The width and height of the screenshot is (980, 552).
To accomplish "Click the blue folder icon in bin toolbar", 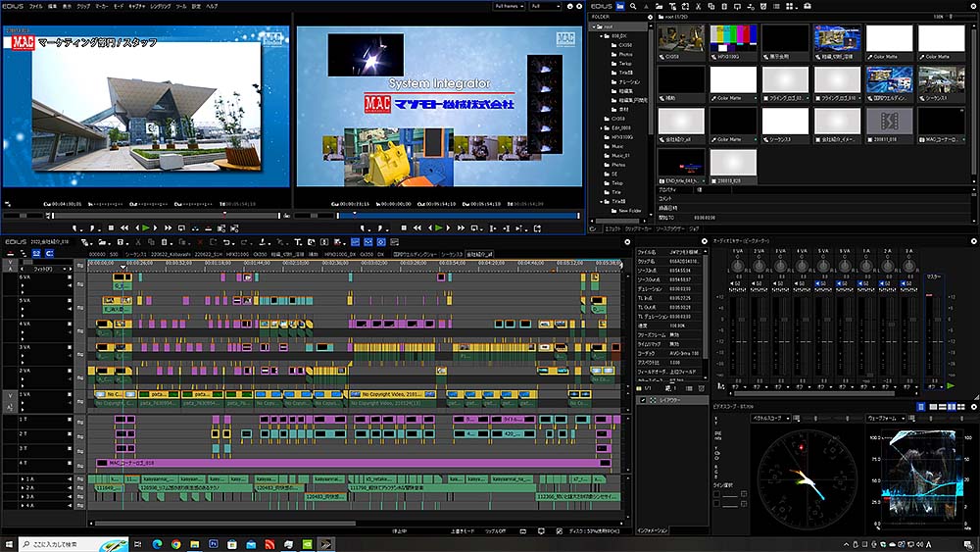I will tap(620, 6).
